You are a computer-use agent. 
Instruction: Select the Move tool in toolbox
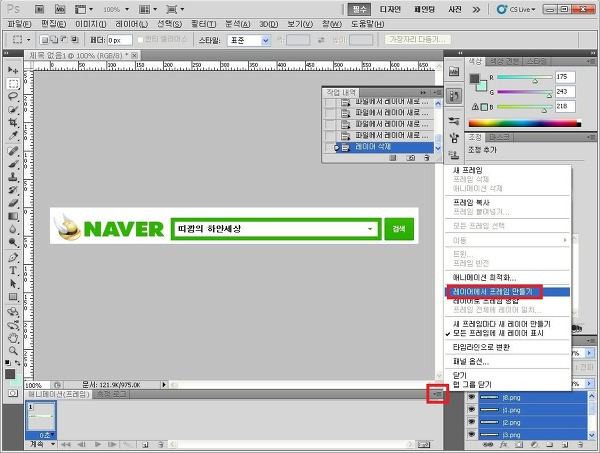point(13,70)
